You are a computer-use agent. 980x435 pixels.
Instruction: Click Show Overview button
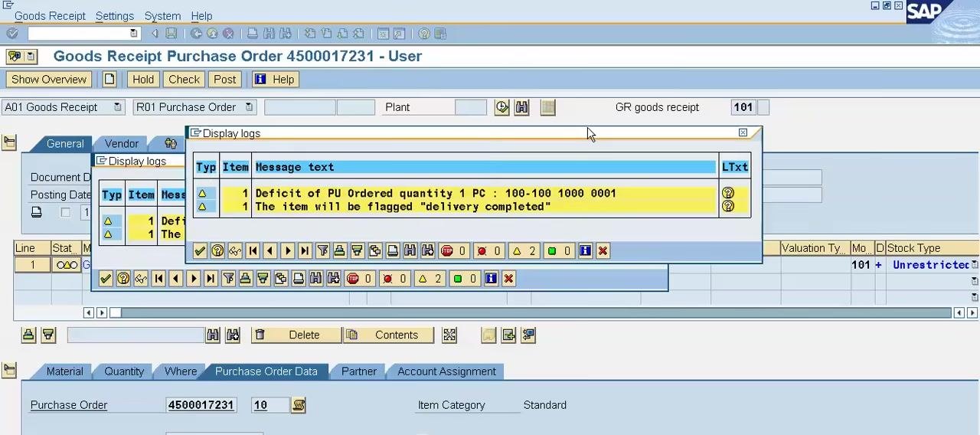49,79
